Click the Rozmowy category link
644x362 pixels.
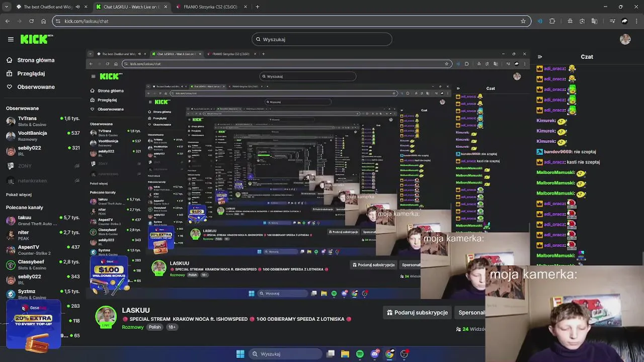coord(133,327)
